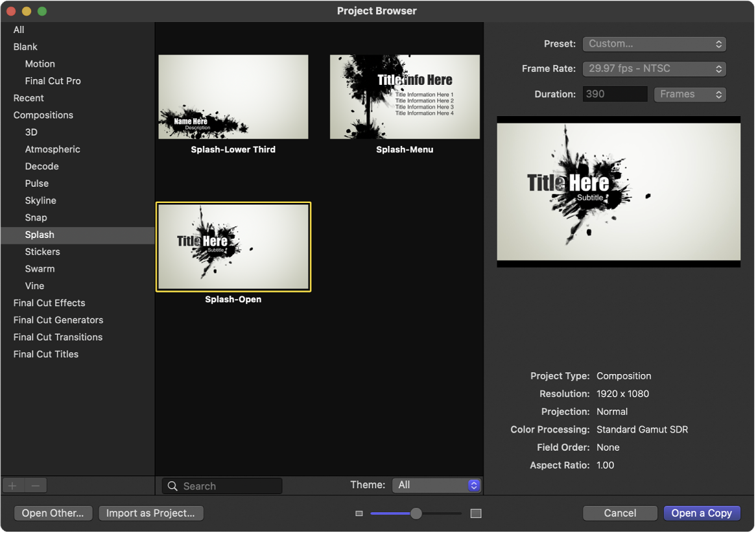Select the Splash-Lower Third thumbnail
Screen dimensions: 756x533
(x=233, y=97)
